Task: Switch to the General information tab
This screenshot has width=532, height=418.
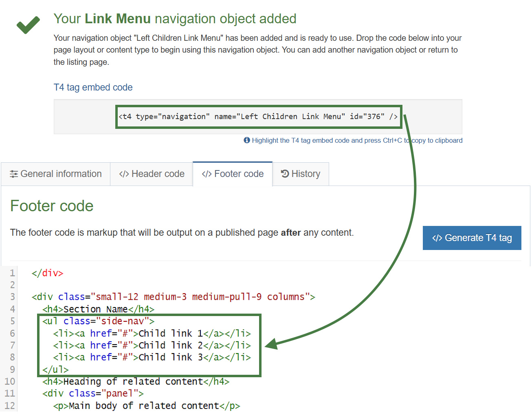Action: 61,174
